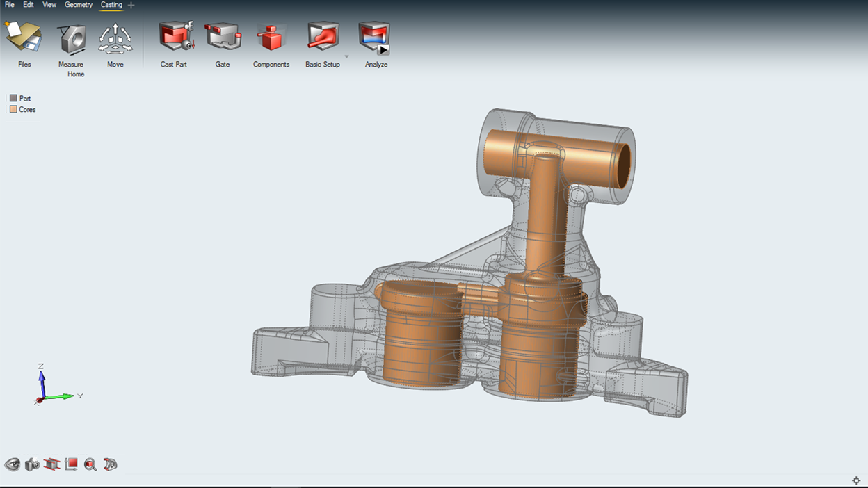Activate the Move tool

(115, 38)
